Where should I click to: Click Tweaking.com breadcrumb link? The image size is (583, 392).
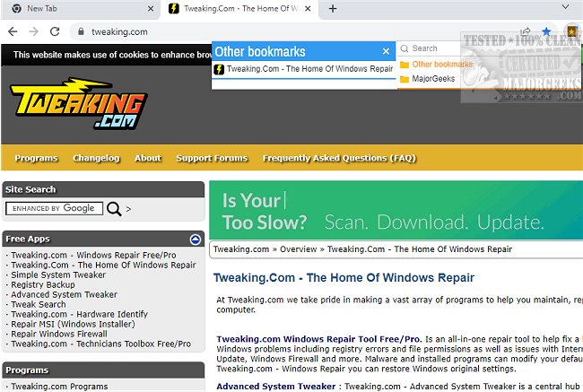pos(241,249)
